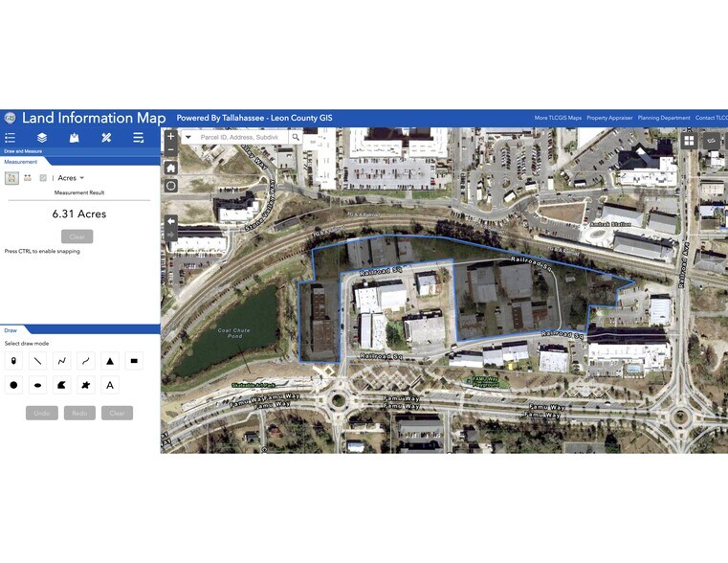The height and width of the screenshot is (563, 728).
Task: Click the map zoom in button
Action: click(170, 137)
